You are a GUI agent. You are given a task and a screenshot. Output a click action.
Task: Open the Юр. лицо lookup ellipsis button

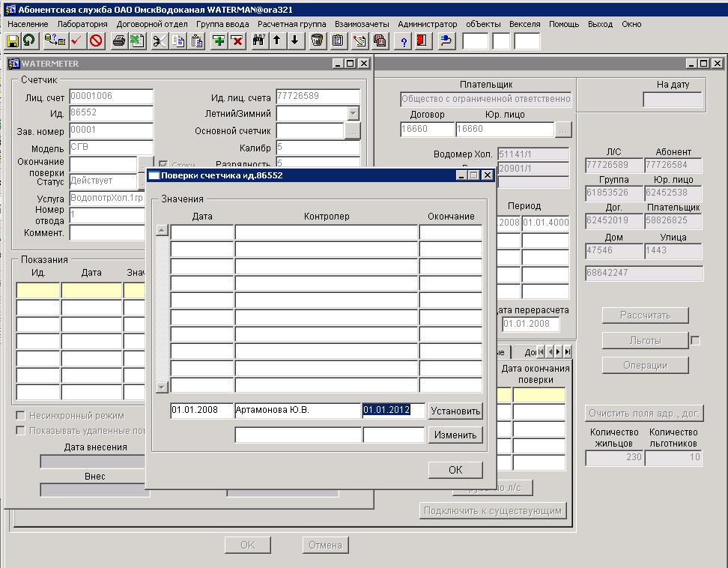[563, 130]
